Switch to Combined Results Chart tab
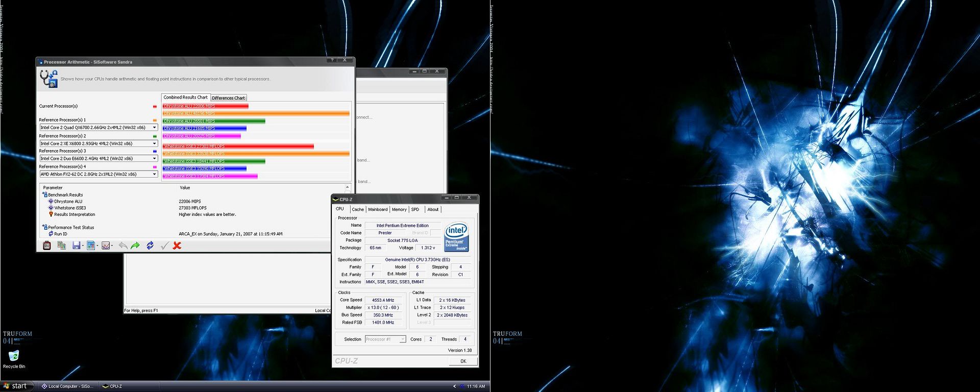The image size is (980, 392). [x=185, y=97]
